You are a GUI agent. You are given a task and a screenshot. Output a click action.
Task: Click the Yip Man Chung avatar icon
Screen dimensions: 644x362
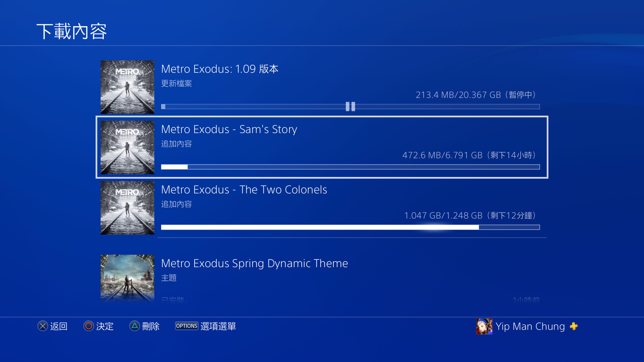(484, 326)
